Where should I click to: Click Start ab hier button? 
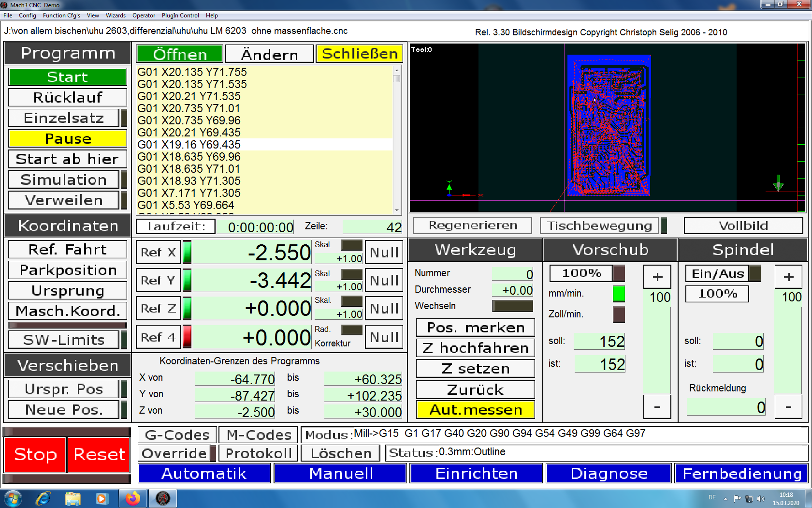click(68, 159)
